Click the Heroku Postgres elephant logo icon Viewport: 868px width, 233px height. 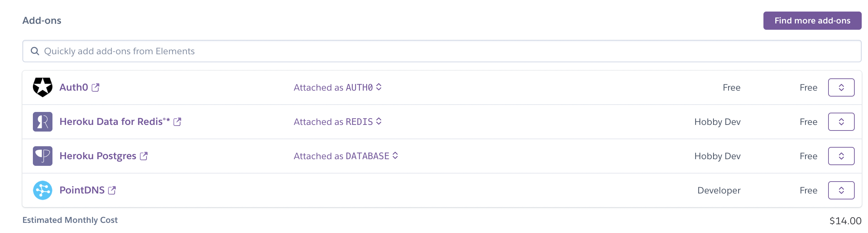pyautogui.click(x=42, y=156)
